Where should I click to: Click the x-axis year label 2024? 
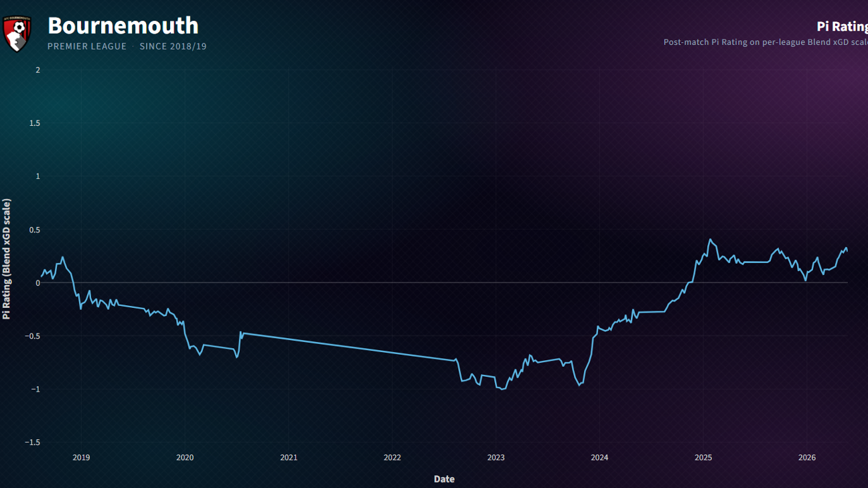coord(599,458)
